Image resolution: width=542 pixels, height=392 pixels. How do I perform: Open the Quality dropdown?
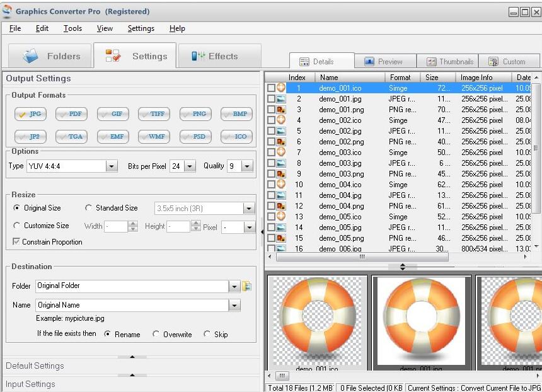247,166
